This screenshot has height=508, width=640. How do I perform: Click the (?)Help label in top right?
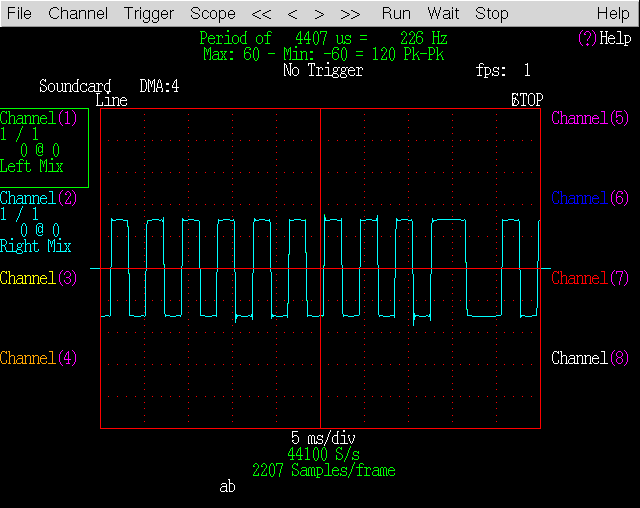pos(604,38)
